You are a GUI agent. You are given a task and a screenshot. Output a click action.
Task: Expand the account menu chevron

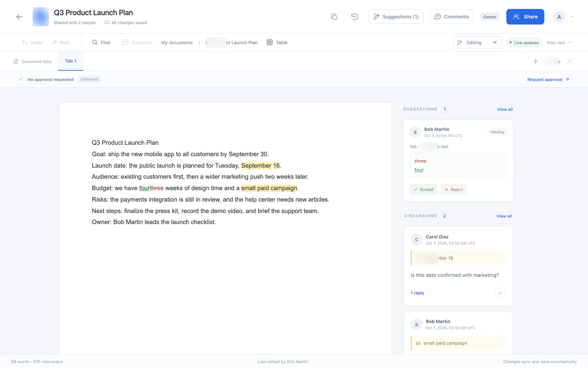(572, 17)
